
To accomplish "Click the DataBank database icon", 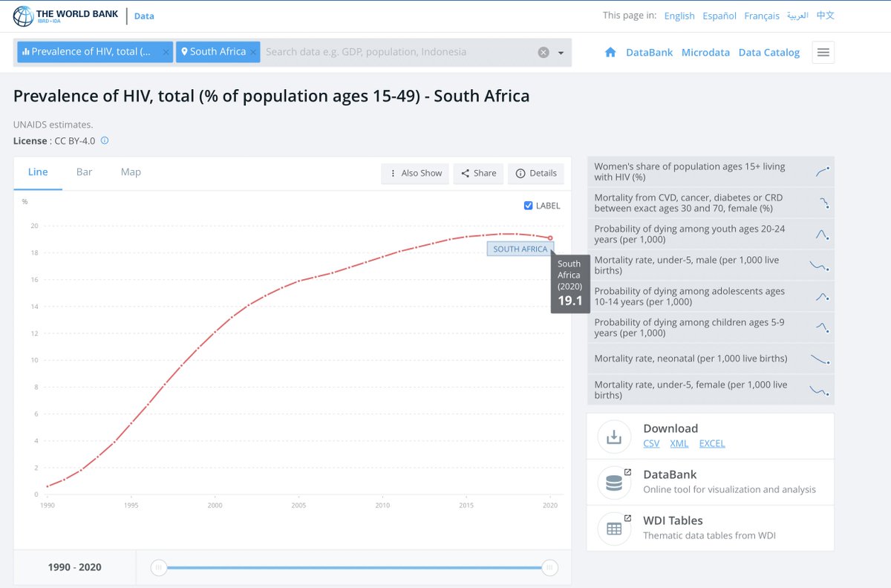I will pyautogui.click(x=614, y=484).
